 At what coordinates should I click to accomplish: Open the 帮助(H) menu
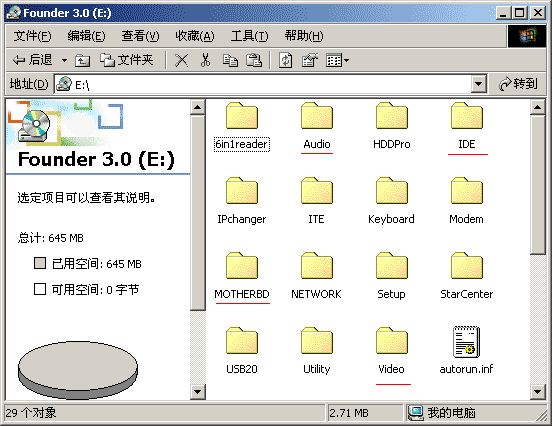tap(303, 36)
